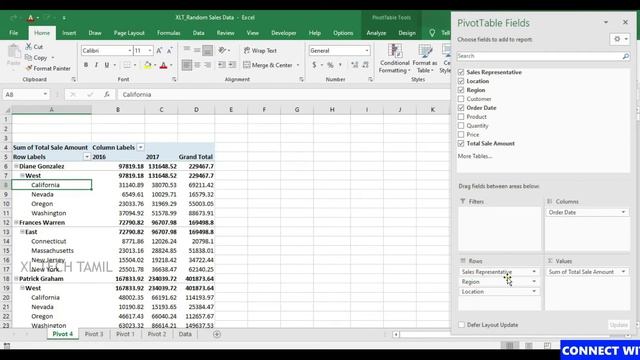Viewport: 640px width, 360px height.
Task: Check the Customer field
Action: (x=461, y=99)
